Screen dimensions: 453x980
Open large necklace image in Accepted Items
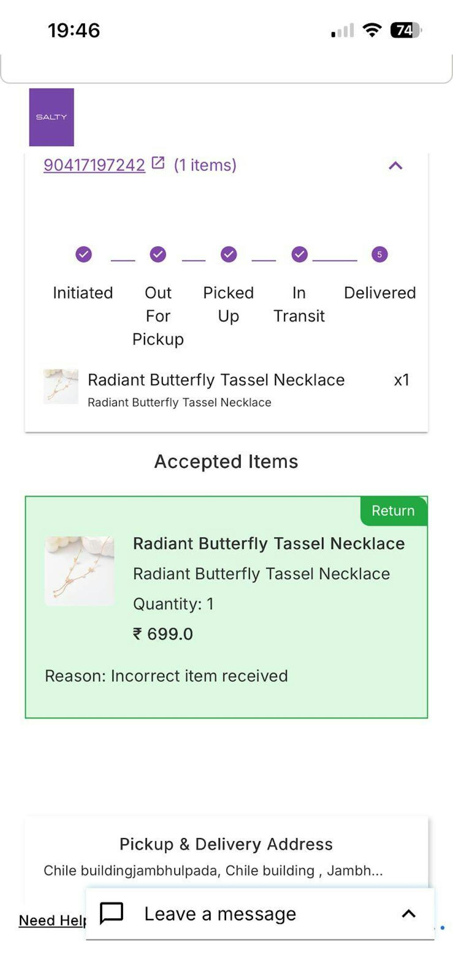[x=80, y=571]
